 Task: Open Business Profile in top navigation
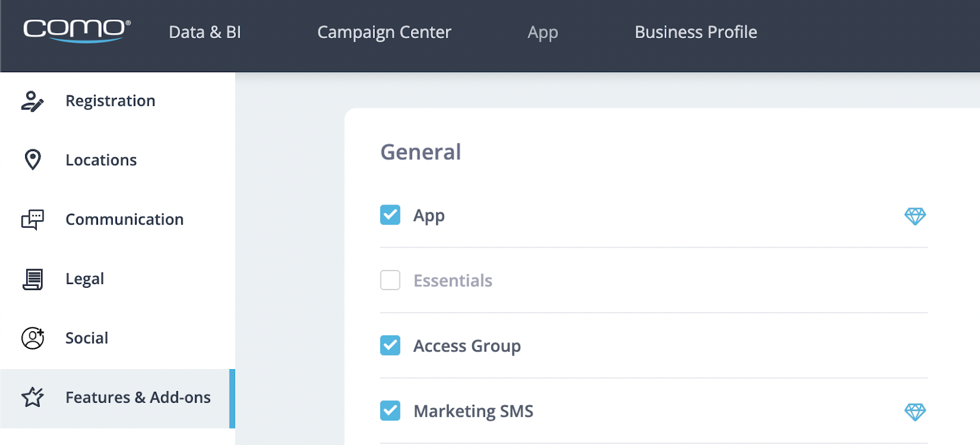(696, 32)
